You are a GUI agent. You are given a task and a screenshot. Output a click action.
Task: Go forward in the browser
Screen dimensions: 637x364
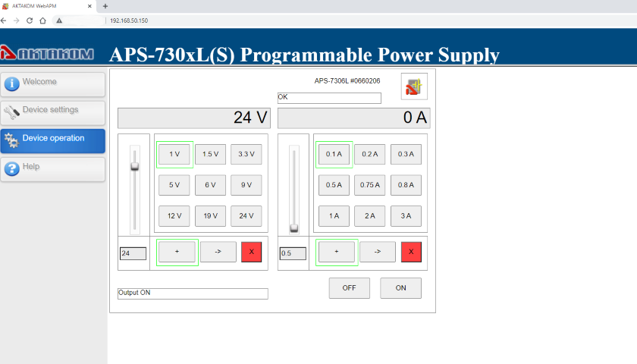16,20
